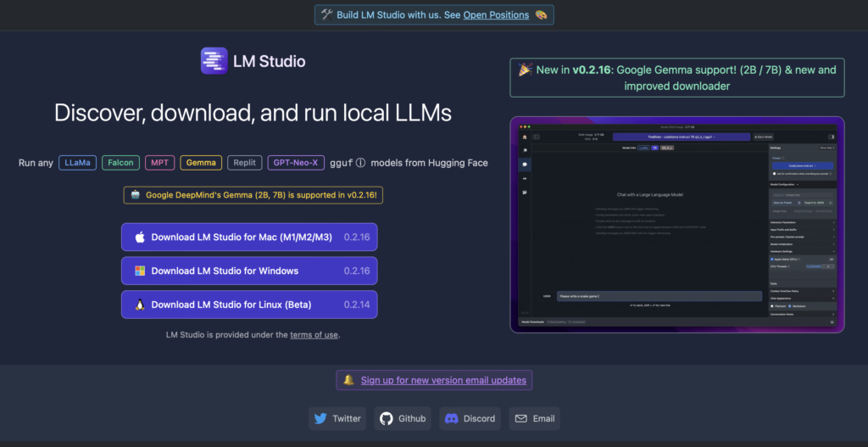Toggle left sidebar panel icon in app screenshot
The height and width of the screenshot is (447, 868).
pos(537,137)
